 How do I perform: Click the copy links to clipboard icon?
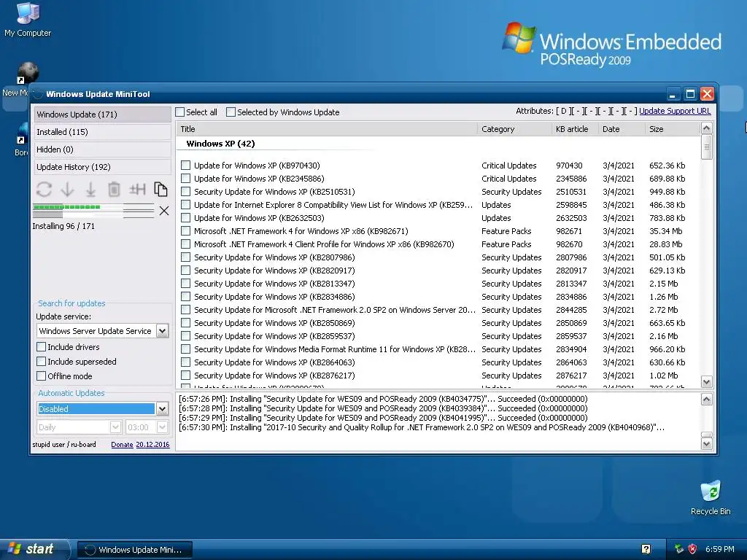(160, 190)
